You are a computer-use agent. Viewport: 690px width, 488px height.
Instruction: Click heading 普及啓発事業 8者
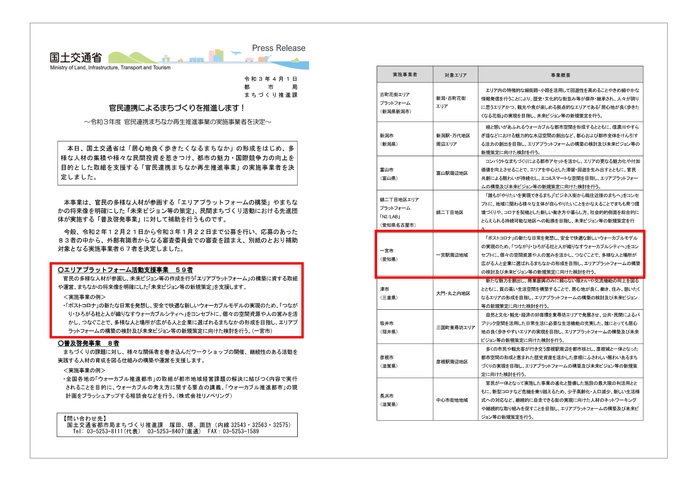pos(88,343)
